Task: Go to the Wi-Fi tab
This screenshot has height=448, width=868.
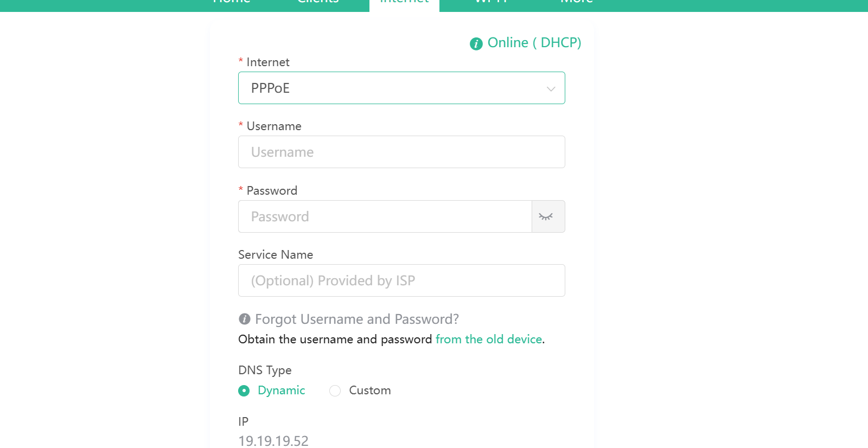Action: click(x=491, y=2)
